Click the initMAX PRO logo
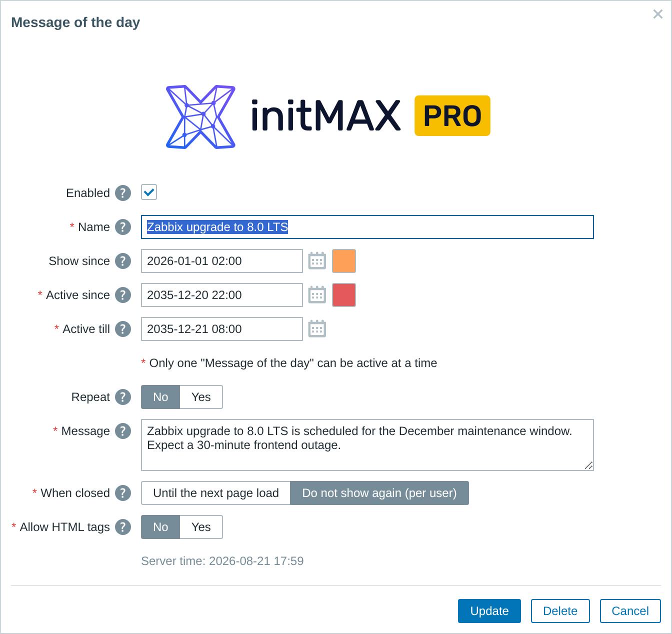 [x=328, y=116]
